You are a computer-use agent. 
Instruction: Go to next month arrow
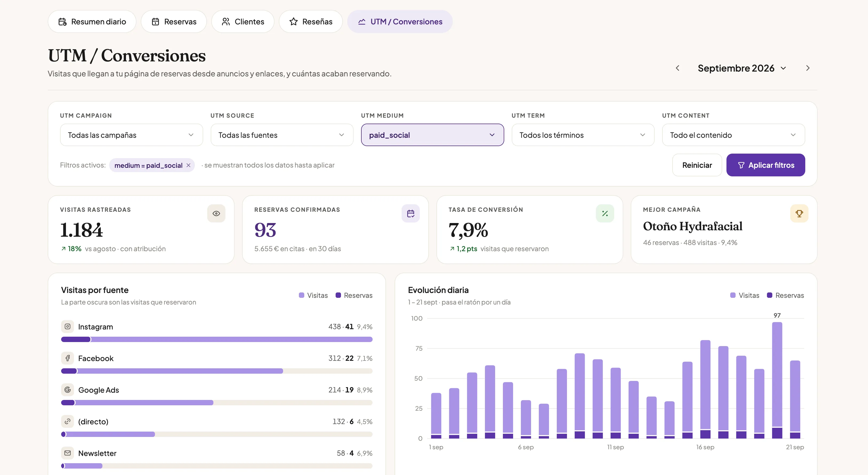point(807,68)
